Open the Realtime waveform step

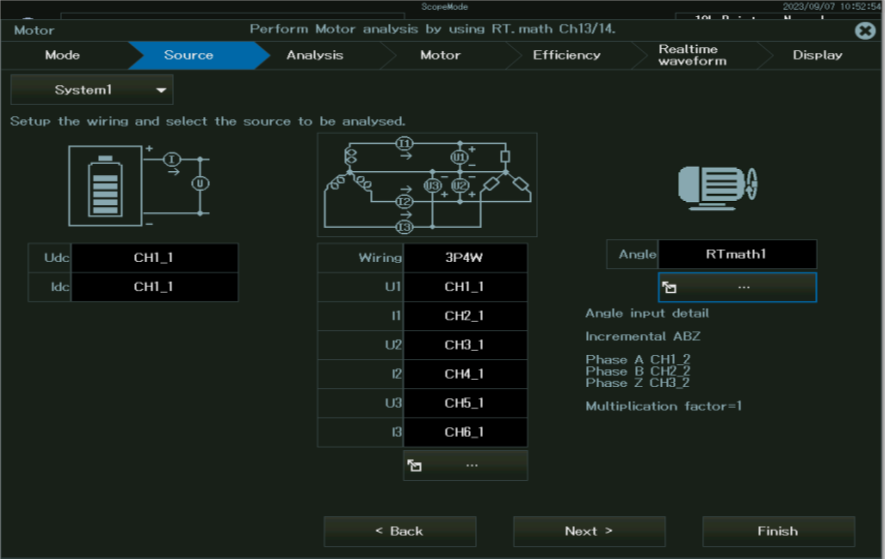point(693,55)
